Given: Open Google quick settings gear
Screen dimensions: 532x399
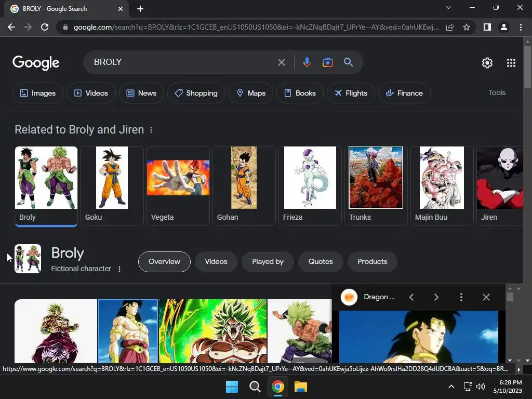Looking at the screenshot, I should [487, 63].
